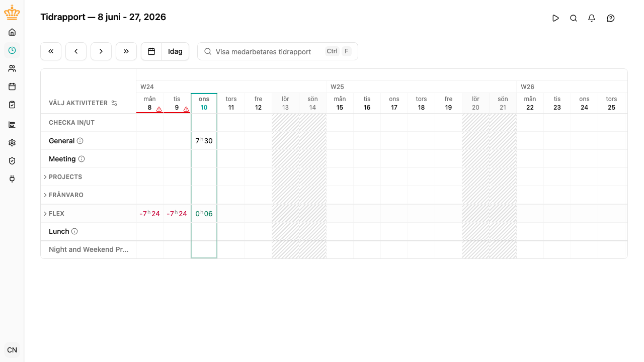Open the reports chart icon in sidebar
Viewport: 644px width, 362px height.
(x=12, y=125)
